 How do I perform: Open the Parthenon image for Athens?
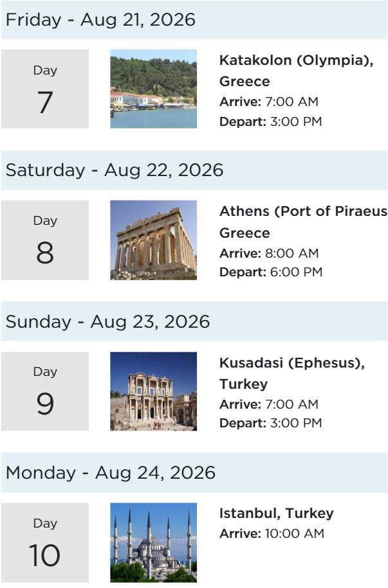tap(153, 240)
